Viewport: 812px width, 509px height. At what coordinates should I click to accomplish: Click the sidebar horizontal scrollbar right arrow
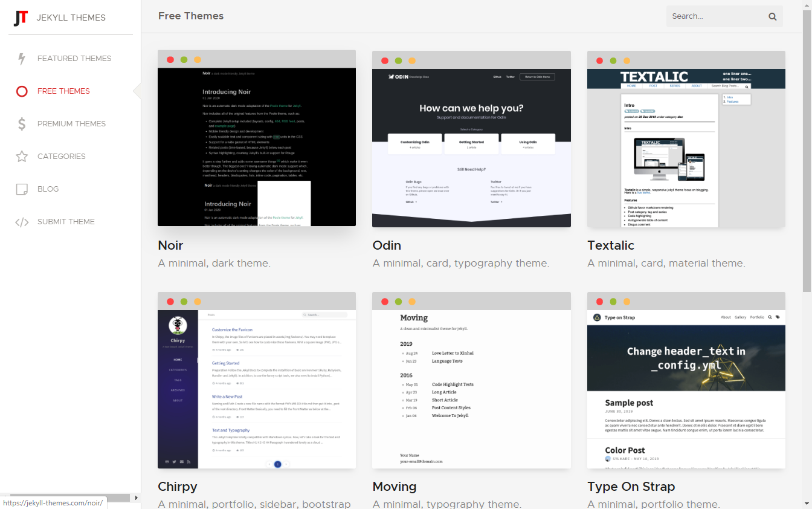(x=136, y=498)
